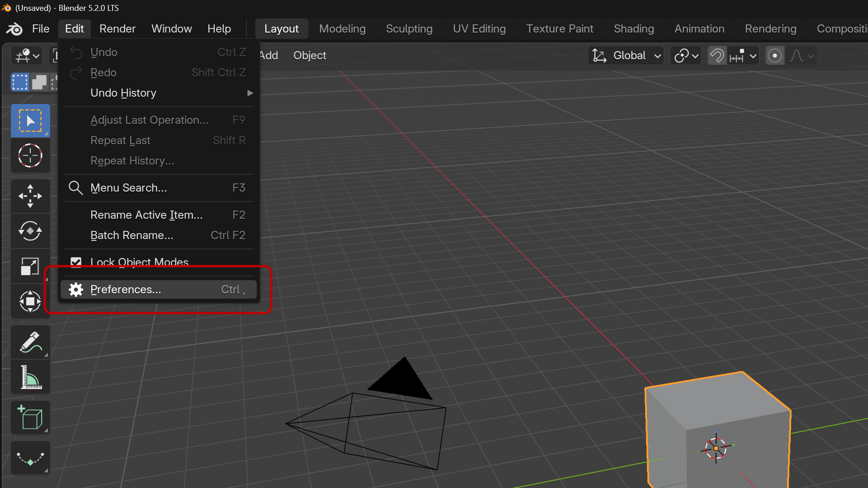This screenshot has width=868, height=488.
Task: Click the bottom tool in the toolbar
Action: (x=30, y=458)
